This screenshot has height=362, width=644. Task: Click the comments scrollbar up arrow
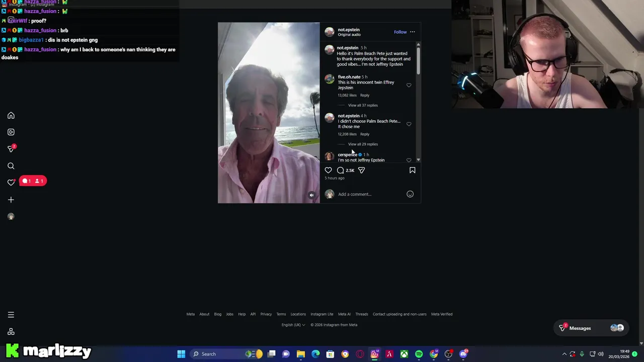[x=418, y=45]
